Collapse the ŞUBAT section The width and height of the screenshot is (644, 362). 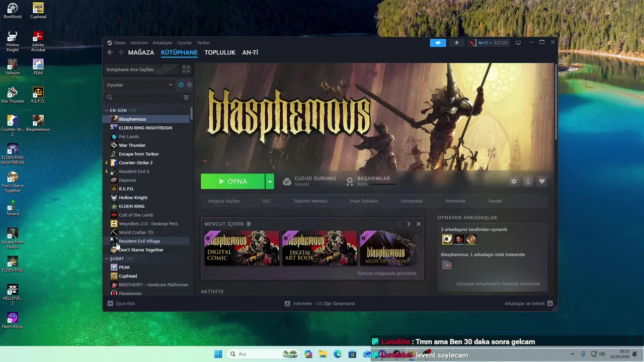(107, 258)
